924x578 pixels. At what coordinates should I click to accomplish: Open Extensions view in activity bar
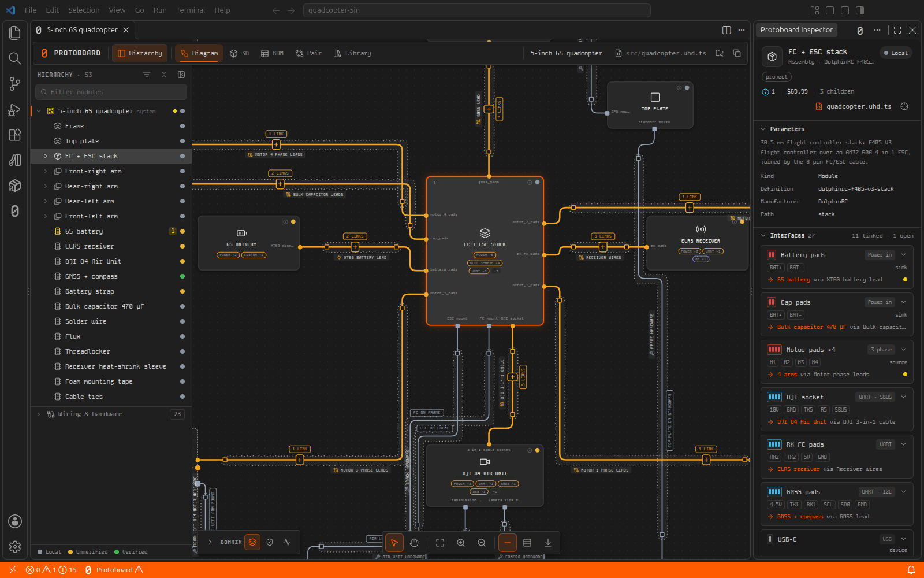pos(15,135)
